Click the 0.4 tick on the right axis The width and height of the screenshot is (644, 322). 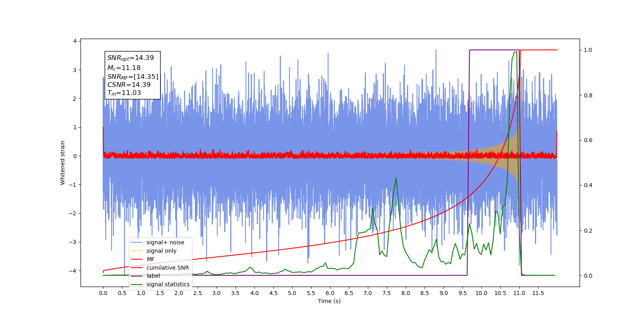pyautogui.click(x=588, y=186)
